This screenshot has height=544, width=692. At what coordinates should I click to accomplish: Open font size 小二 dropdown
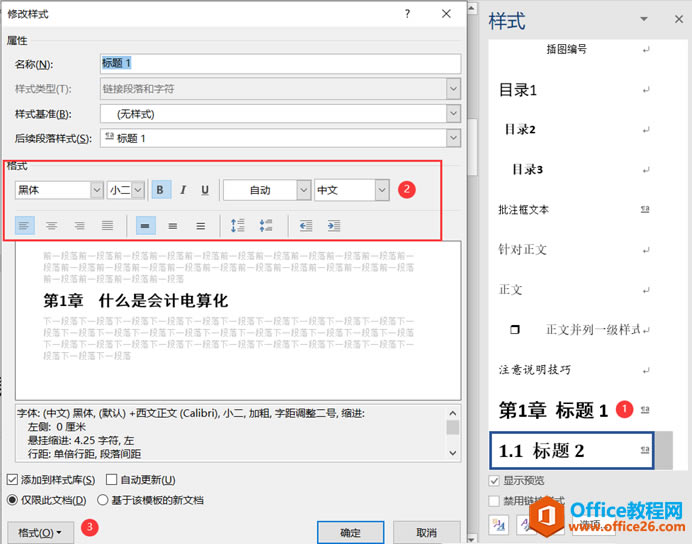(x=138, y=190)
